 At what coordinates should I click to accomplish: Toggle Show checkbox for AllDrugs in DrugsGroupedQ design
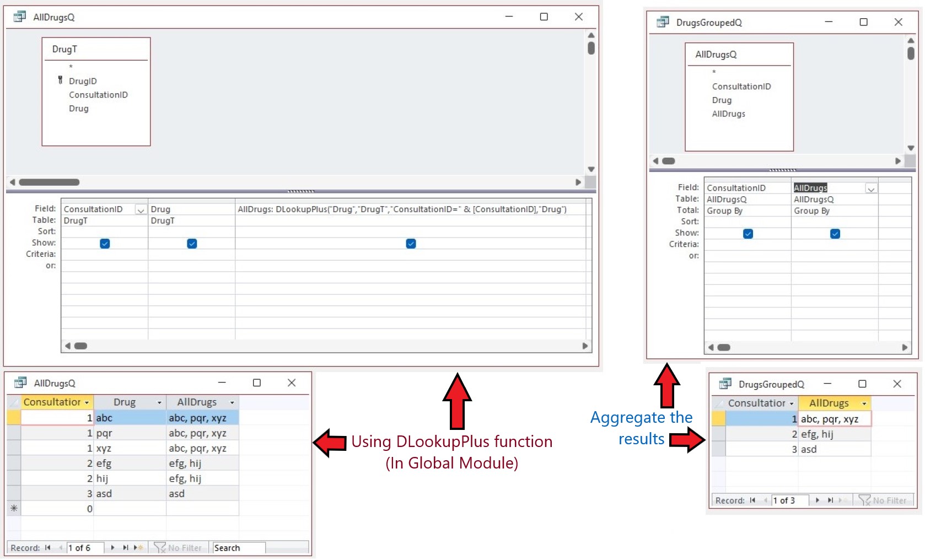point(835,234)
